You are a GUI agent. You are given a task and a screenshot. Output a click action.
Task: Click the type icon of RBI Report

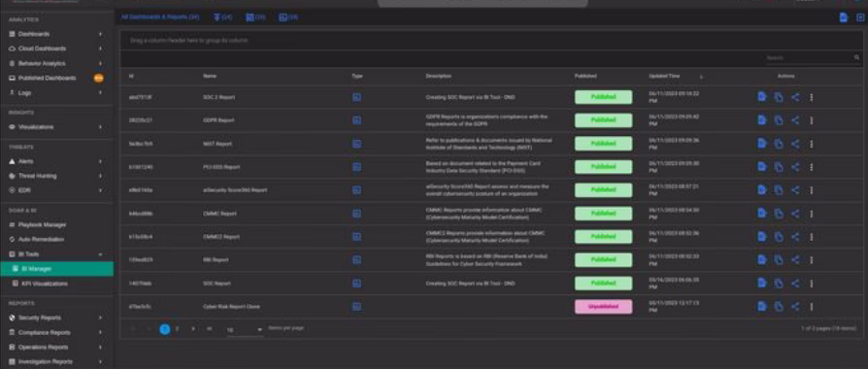pyautogui.click(x=356, y=260)
